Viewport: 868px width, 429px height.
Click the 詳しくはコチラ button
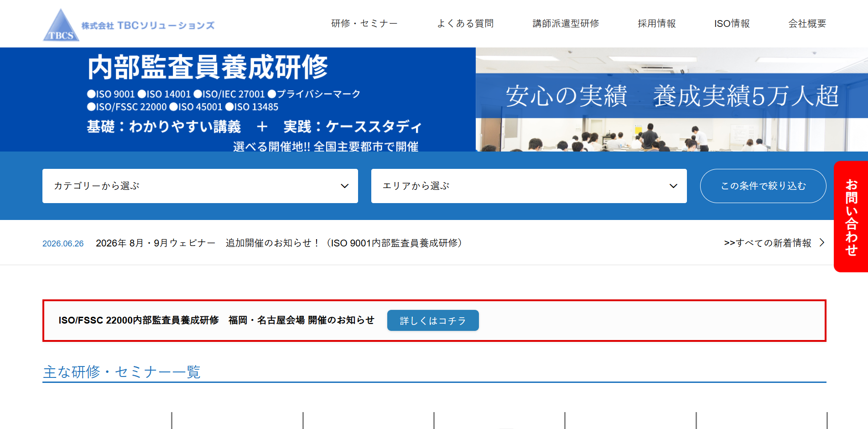click(x=433, y=320)
